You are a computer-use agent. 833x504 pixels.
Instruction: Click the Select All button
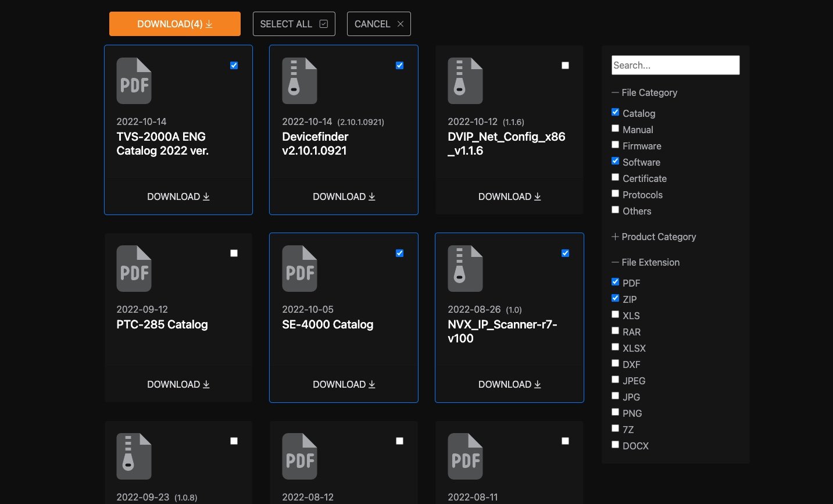294,24
